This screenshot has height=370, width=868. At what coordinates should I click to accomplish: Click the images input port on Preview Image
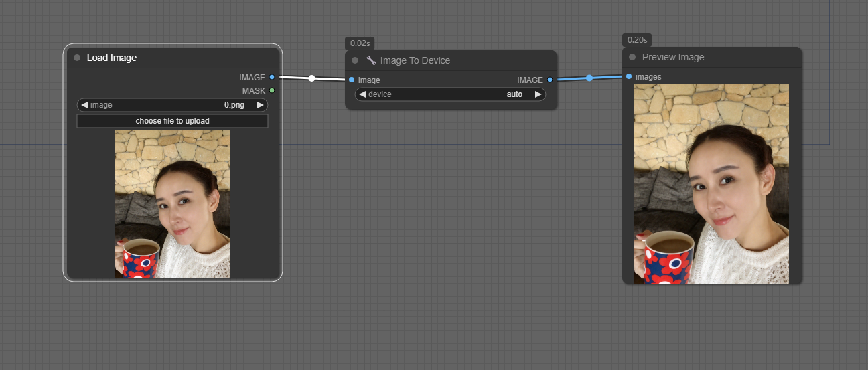[x=629, y=77]
